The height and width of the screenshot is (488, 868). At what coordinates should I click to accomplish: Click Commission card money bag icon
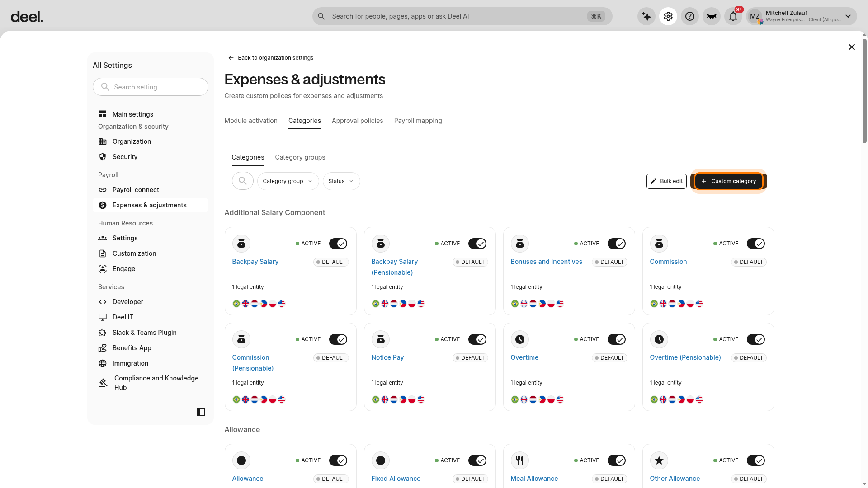click(659, 244)
